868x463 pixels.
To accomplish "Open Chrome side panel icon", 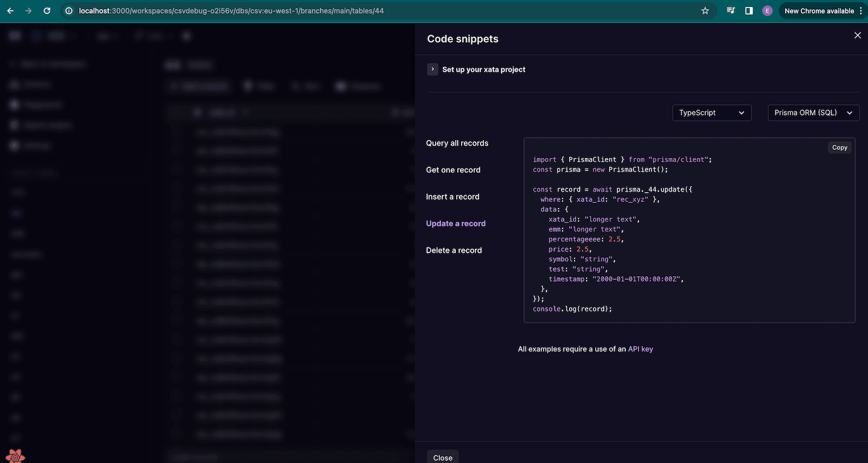I will 749,11.
